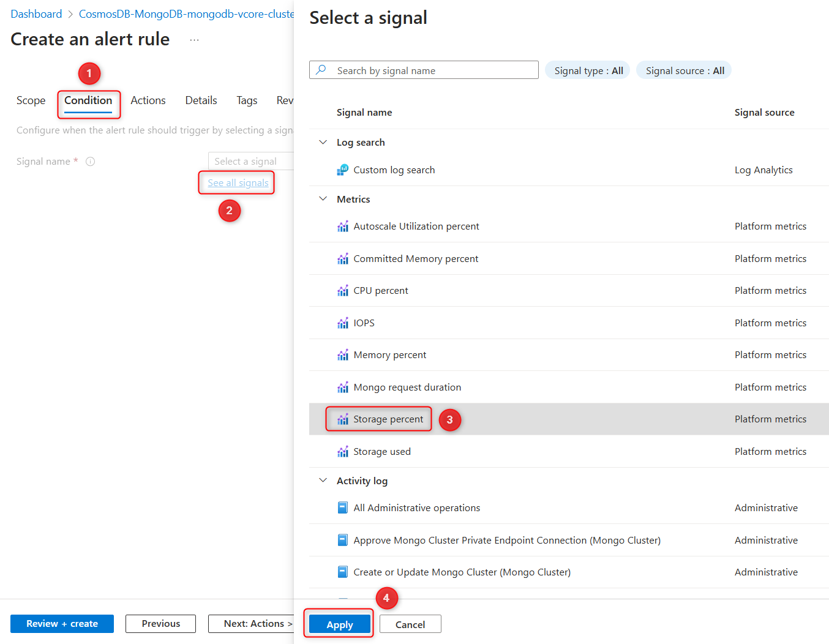Image resolution: width=829 pixels, height=644 pixels.
Task: Click the Mongo request duration metric icon
Action: point(343,387)
